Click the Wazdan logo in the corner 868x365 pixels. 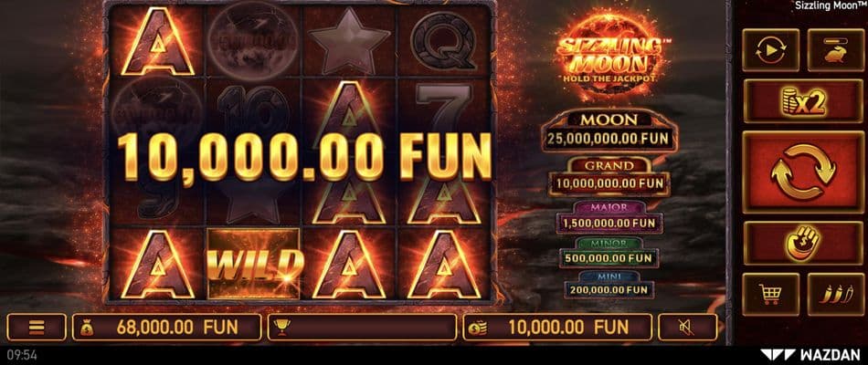tap(810, 355)
